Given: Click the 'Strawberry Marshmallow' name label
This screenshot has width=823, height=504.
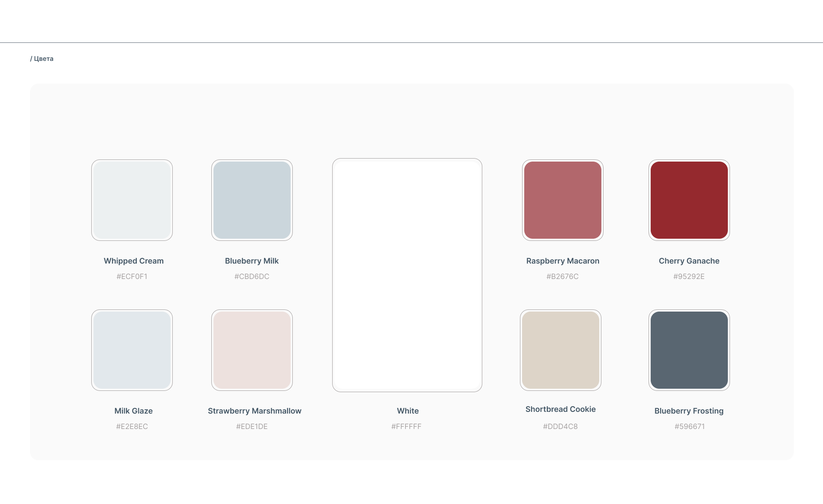Looking at the screenshot, I should [x=255, y=411].
